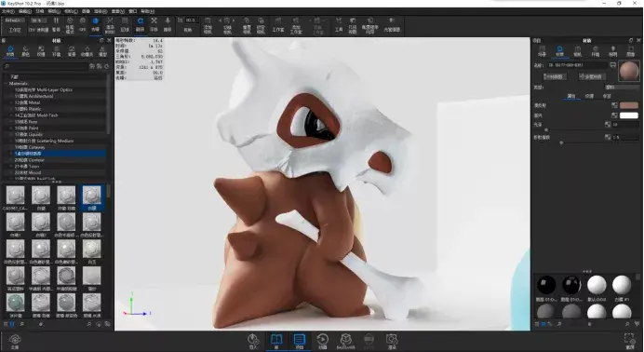Expand the Mold-Tech folder
This screenshot has width=644, height=352.
11,115
